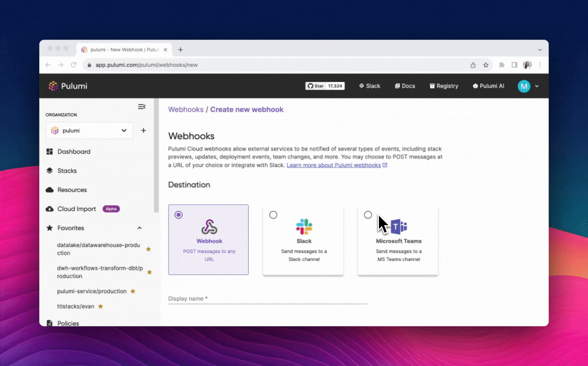Click the Slack logo in destination card
Image resolution: width=588 pixels, height=366 pixels.
304,227
